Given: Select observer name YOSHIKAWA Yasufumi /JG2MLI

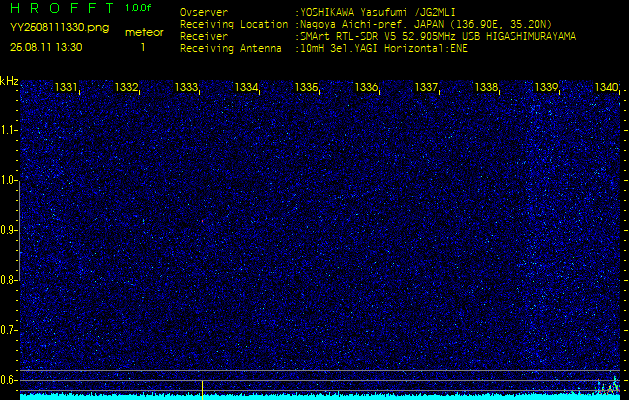Looking at the screenshot, I should click(378, 12).
